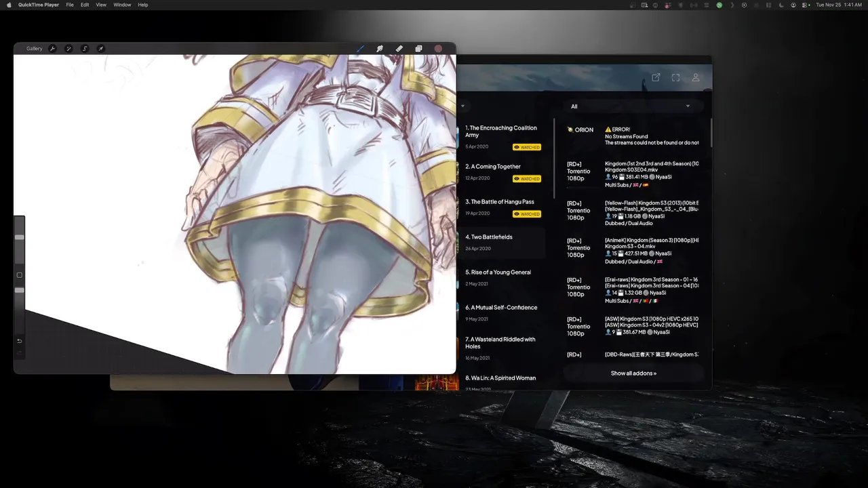Viewport: 868px width, 488px height.
Task: Open the Window menu
Action: click(x=122, y=5)
